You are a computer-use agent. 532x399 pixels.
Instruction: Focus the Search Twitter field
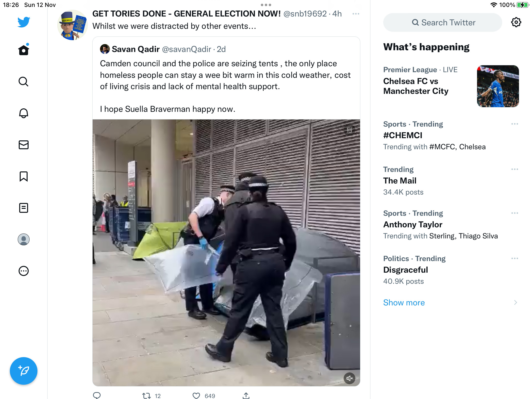click(x=443, y=22)
